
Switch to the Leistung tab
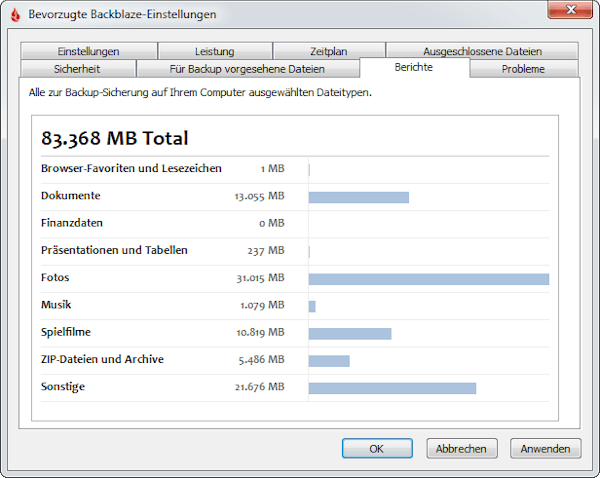215,51
